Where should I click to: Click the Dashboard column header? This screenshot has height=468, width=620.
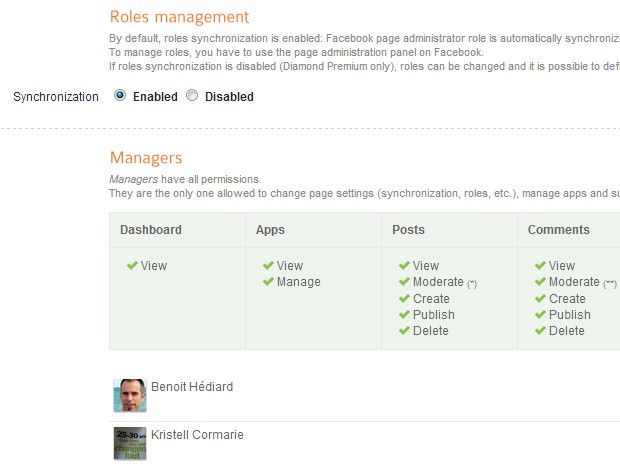[x=151, y=230]
